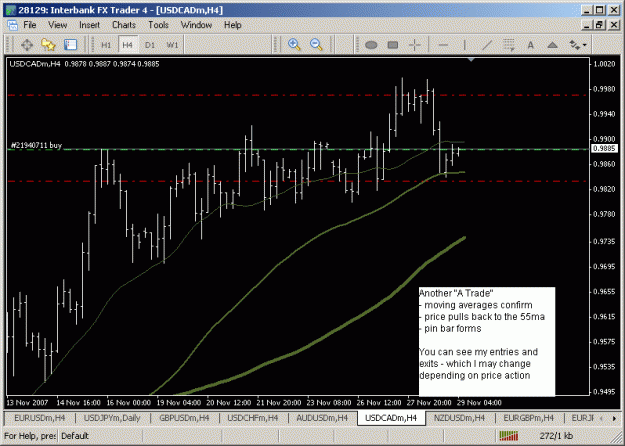Switch to AUDUSDm,H4 chart tab
Screen dimensions: 625x446
tap(322, 418)
